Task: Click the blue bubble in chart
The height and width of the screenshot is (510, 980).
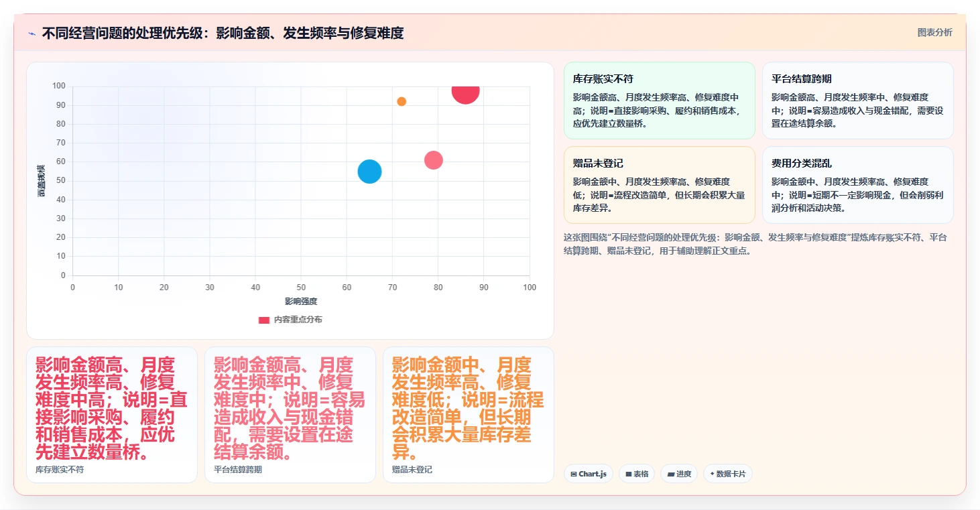Action: (369, 172)
